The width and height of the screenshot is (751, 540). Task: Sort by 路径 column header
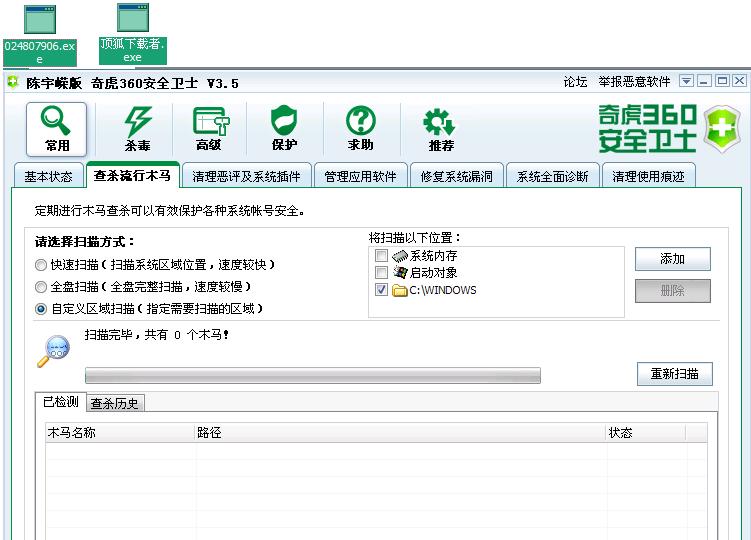pos(400,433)
